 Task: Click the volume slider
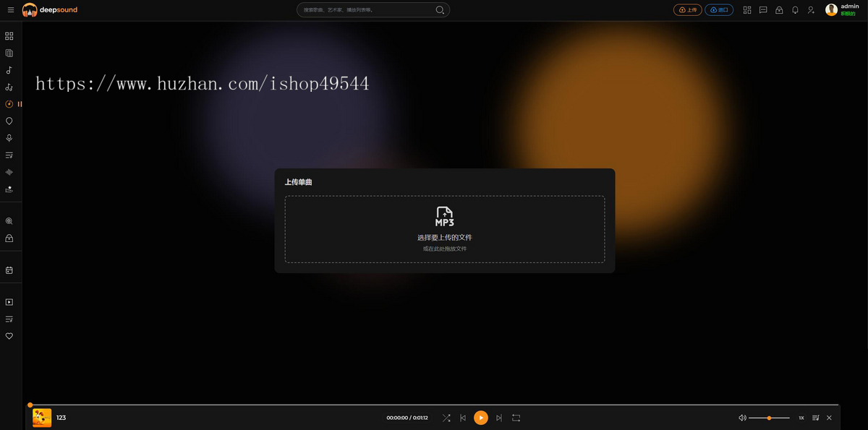coord(769,418)
